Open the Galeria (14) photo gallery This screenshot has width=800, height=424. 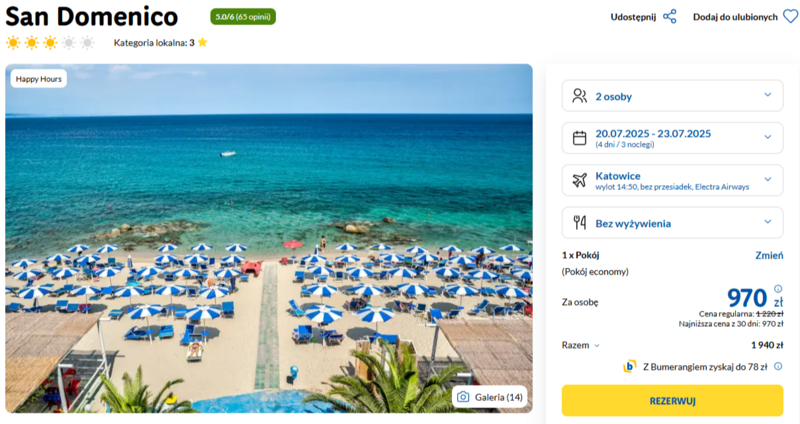[489, 397]
